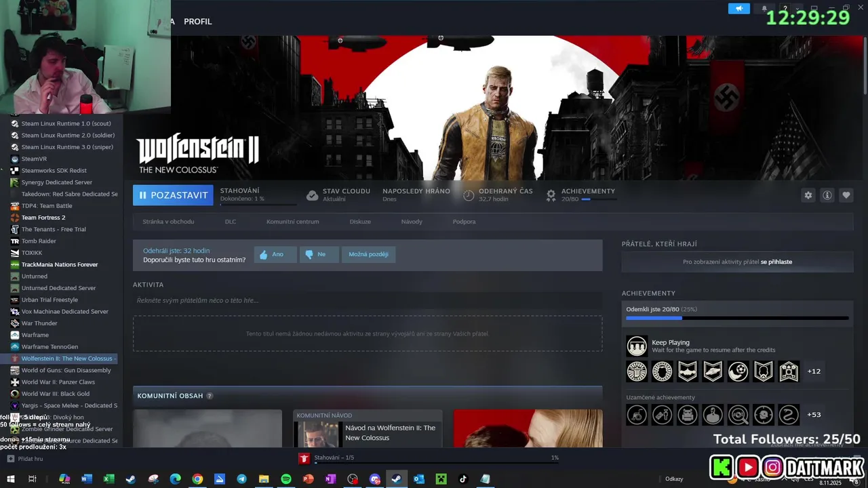Open the Diskuze tab
Viewport: 868px width, 488px height.
click(x=360, y=222)
